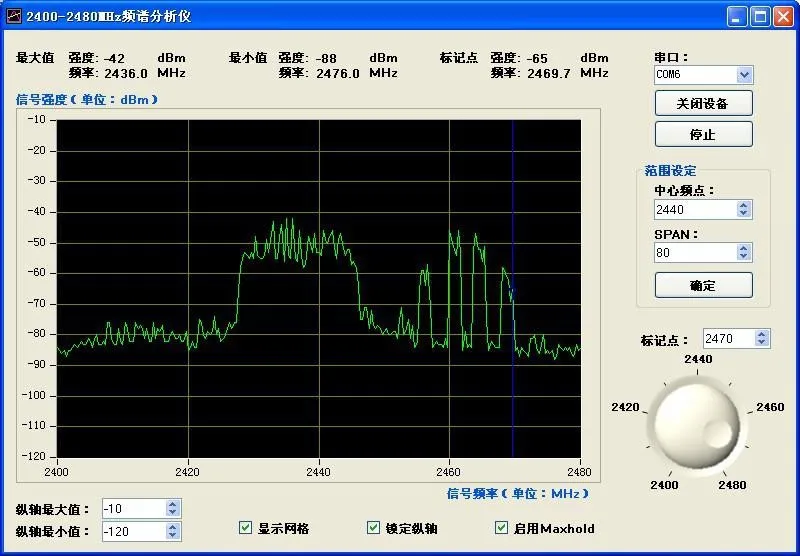
Task: Click the frequency tuning knob dial
Action: 697,424
